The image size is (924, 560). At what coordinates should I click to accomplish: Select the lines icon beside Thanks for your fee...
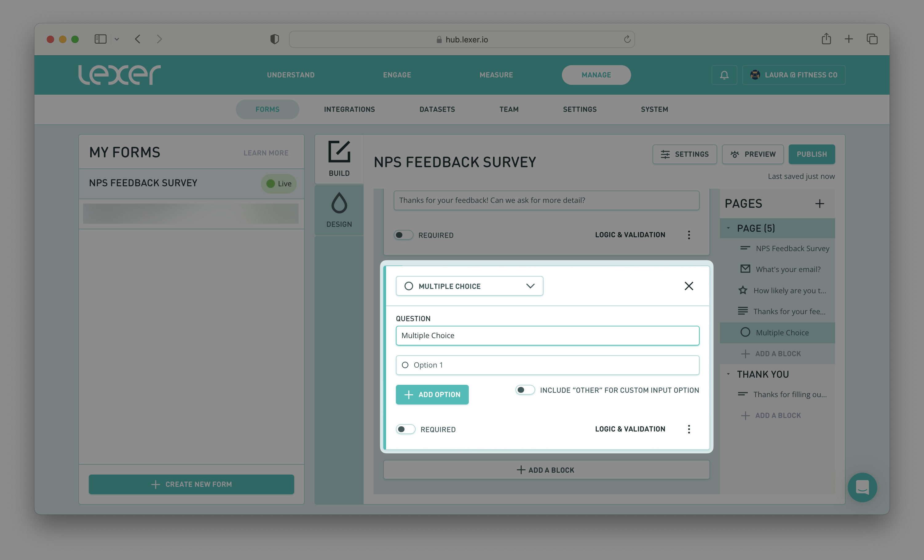point(743,311)
